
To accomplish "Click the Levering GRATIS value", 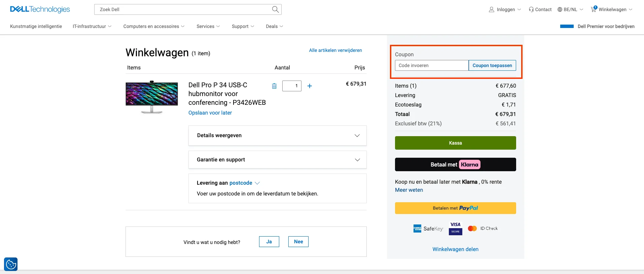I will 507,95.
